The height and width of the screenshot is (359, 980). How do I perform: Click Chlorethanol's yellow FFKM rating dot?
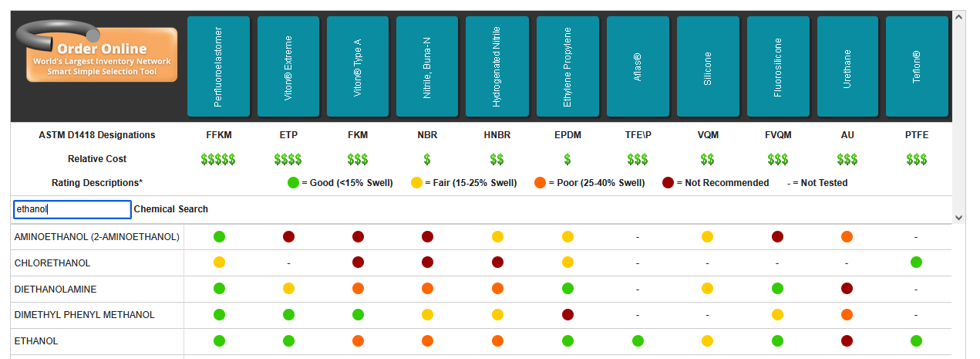[x=219, y=262]
